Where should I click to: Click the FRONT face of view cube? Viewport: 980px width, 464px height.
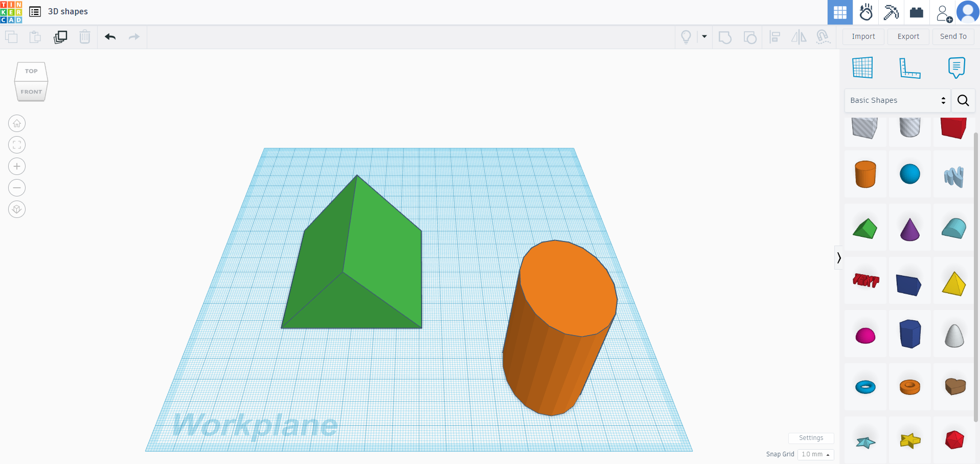(31, 92)
